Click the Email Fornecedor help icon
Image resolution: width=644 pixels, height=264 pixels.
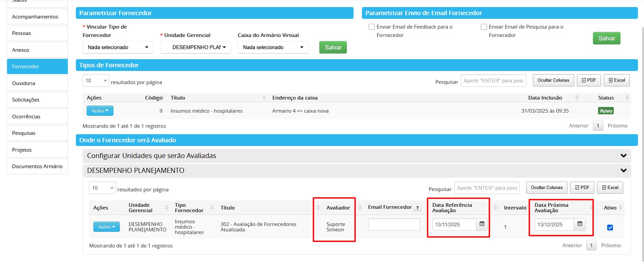coord(417,208)
